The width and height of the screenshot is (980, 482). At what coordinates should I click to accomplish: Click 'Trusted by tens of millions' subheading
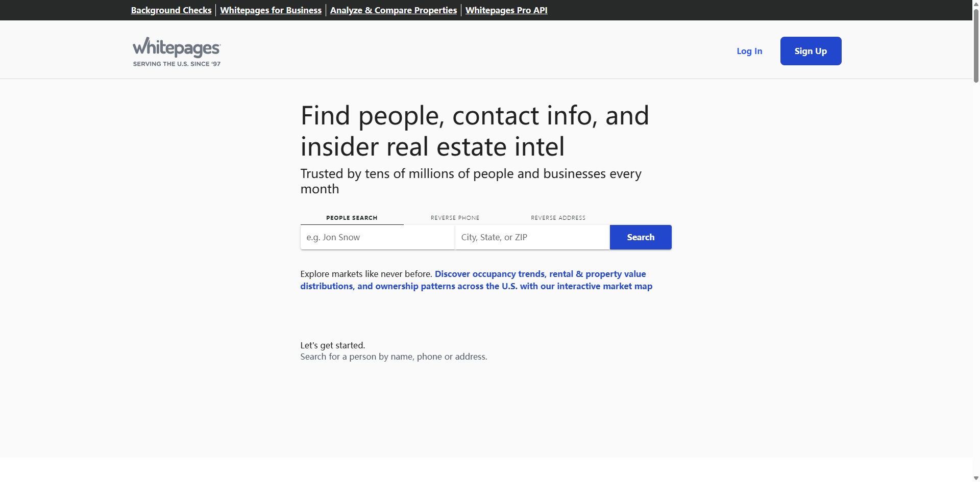click(471, 181)
